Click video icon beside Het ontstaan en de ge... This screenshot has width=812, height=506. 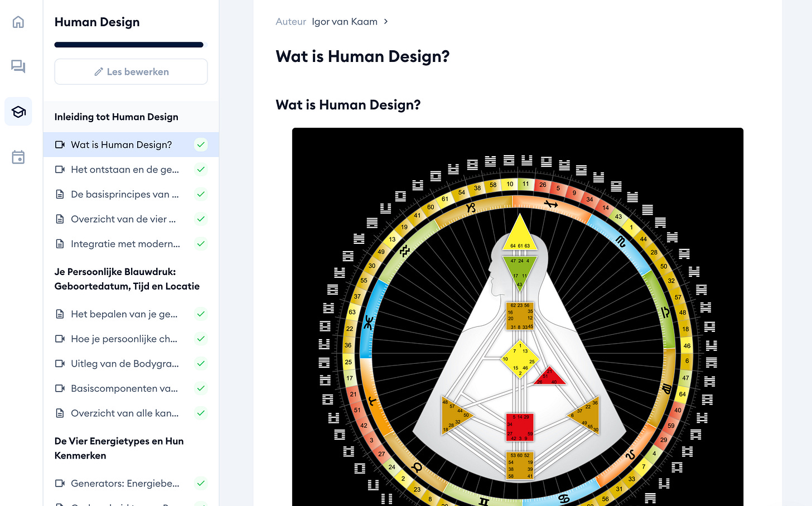coord(60,170)
